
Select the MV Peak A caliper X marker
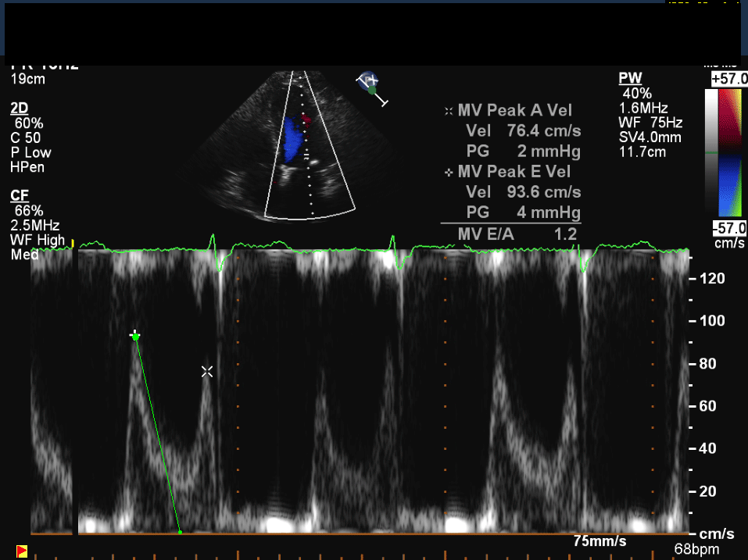pyautogui.click(x=207, y=372)
